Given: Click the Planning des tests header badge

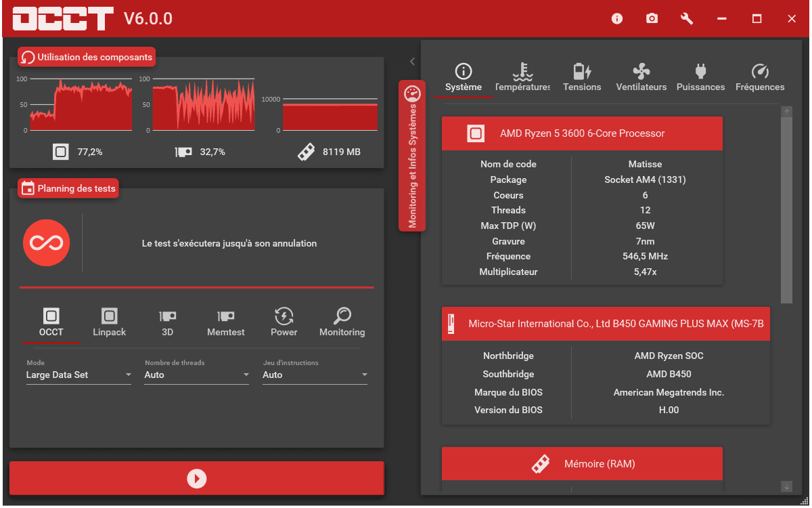Looking at the screenshot, I should coord(68,188).
